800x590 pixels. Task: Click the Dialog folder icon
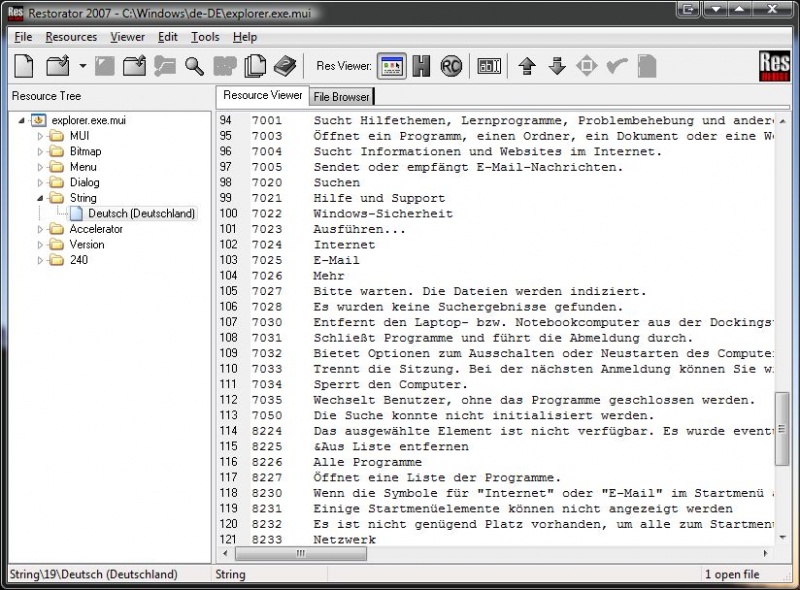click(57, 183)
